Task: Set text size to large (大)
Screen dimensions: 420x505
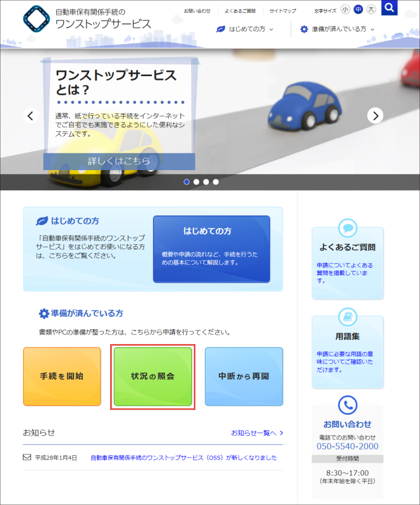Action: pyautogui.click(x=371, y=10)
